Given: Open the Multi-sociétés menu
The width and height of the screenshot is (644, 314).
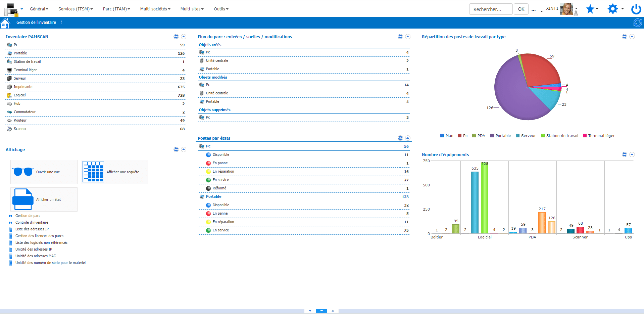Looking at the screenshot, I should click(155, 9).
